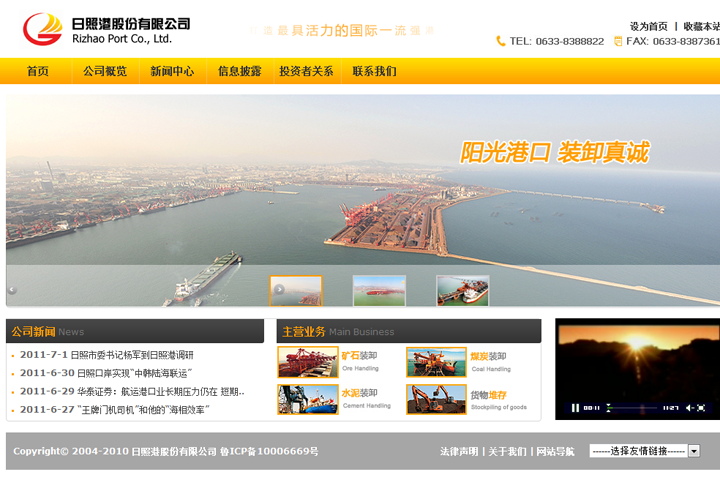Viewport: 720px width, 480px height.
Task: Click the Ore Handling image icon
Action: 308,361
